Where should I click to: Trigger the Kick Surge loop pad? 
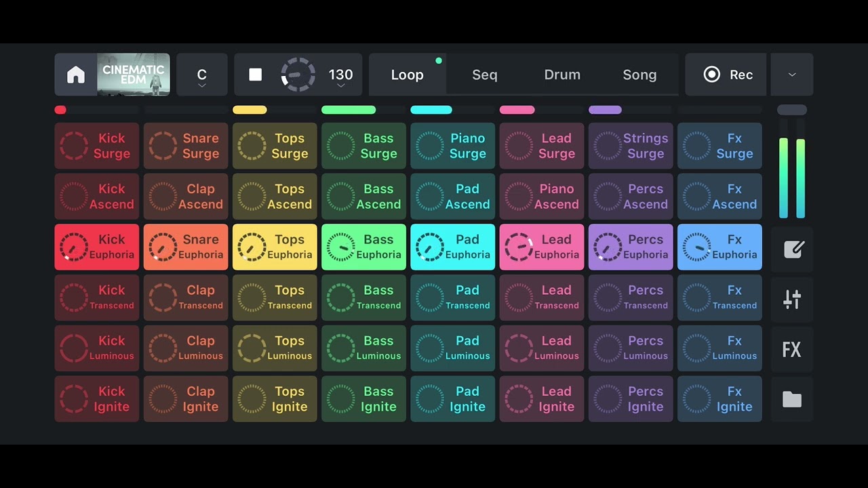point(97,146)
